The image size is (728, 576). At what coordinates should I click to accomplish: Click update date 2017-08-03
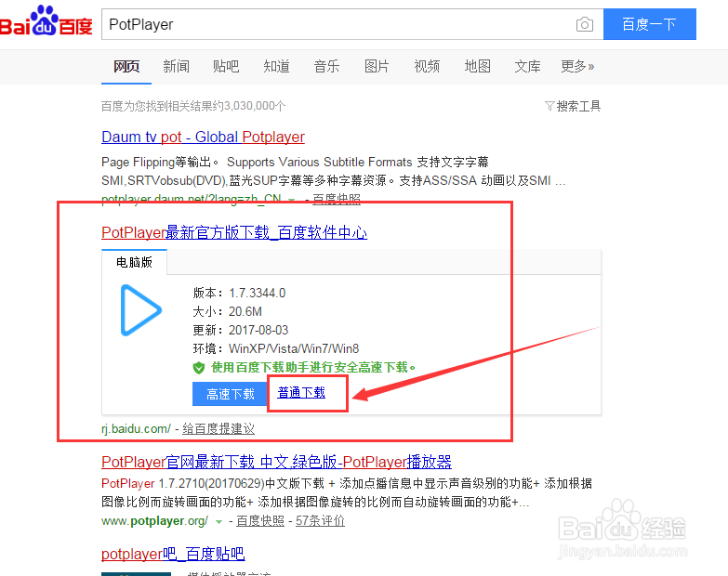[258, 330]
